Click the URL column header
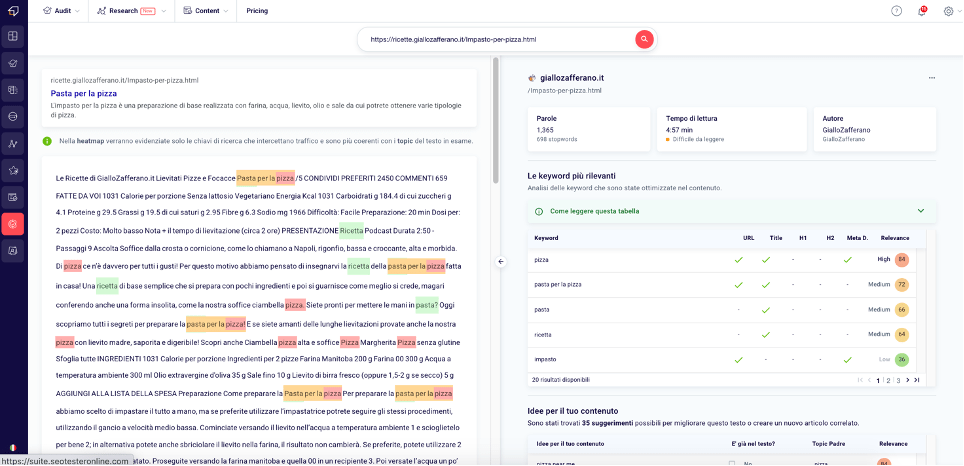Viewport: 964px width, 466px height. 748,238
